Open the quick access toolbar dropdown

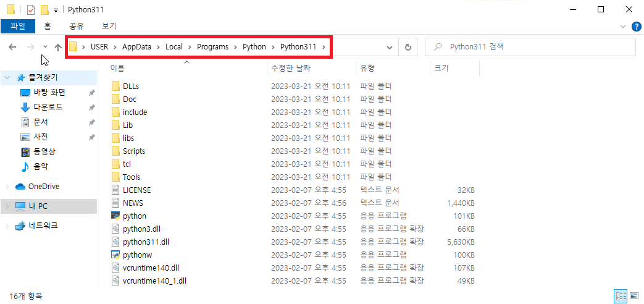56,11
